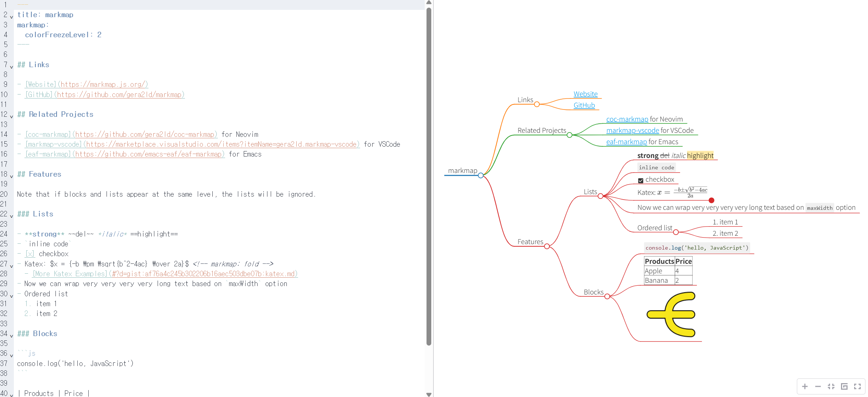
Task: Collapse the Lists node circle
Action: pos(601,196)
